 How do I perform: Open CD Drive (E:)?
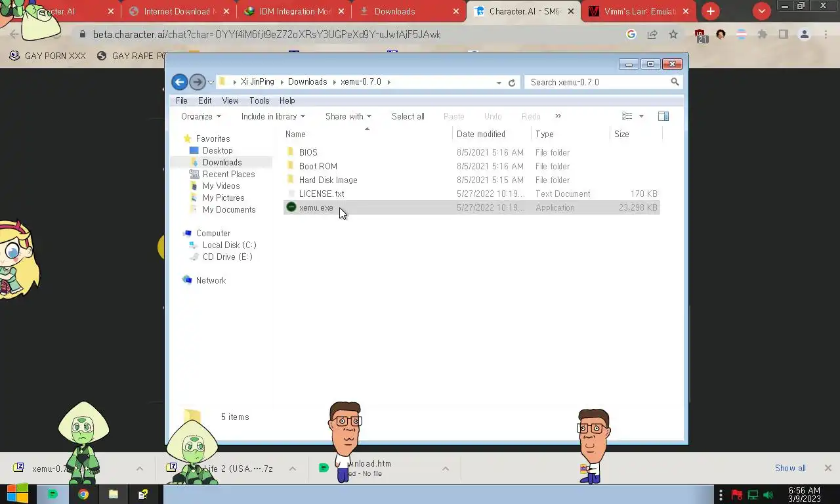tap(227, 257)
